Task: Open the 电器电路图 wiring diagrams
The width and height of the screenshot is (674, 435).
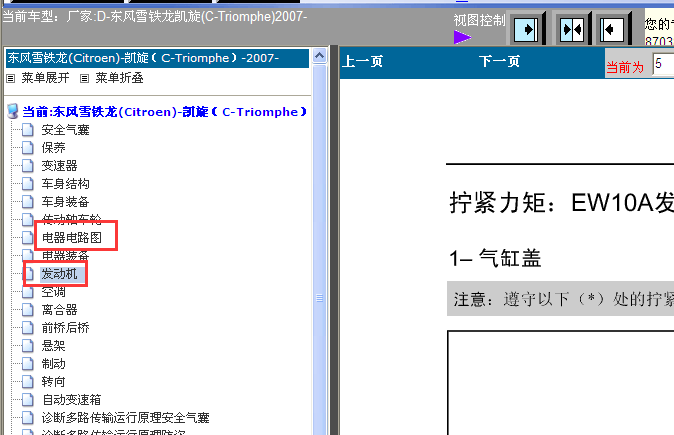Action: (x=71, y=238)
